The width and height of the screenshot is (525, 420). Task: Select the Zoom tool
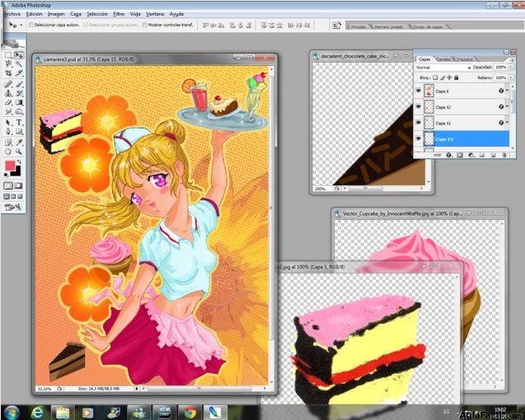[x=19, y=152]
